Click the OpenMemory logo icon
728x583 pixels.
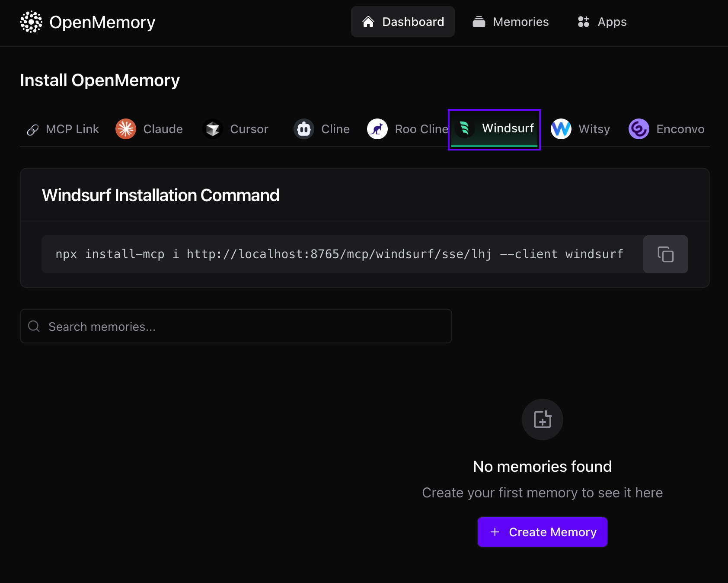[x=31, y=22]
